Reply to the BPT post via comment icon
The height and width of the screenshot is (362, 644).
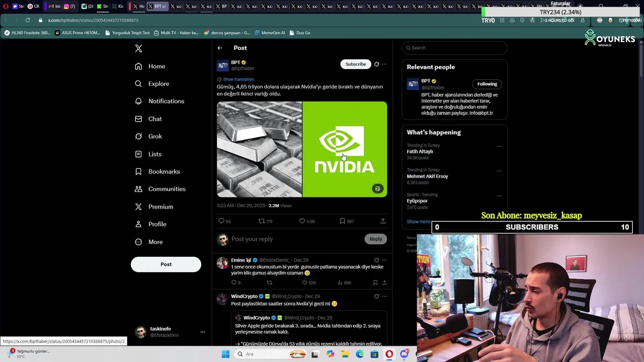[x=224, y=221]
